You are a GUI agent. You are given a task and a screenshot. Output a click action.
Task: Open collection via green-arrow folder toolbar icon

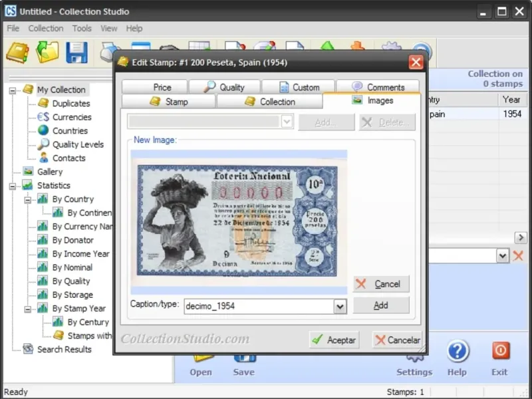(x=47, y=53)
